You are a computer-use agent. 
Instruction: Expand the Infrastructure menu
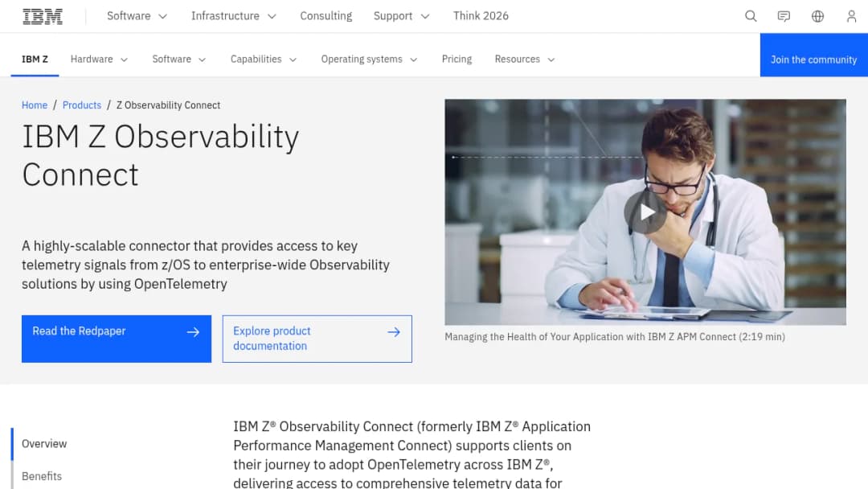(233, 16)
